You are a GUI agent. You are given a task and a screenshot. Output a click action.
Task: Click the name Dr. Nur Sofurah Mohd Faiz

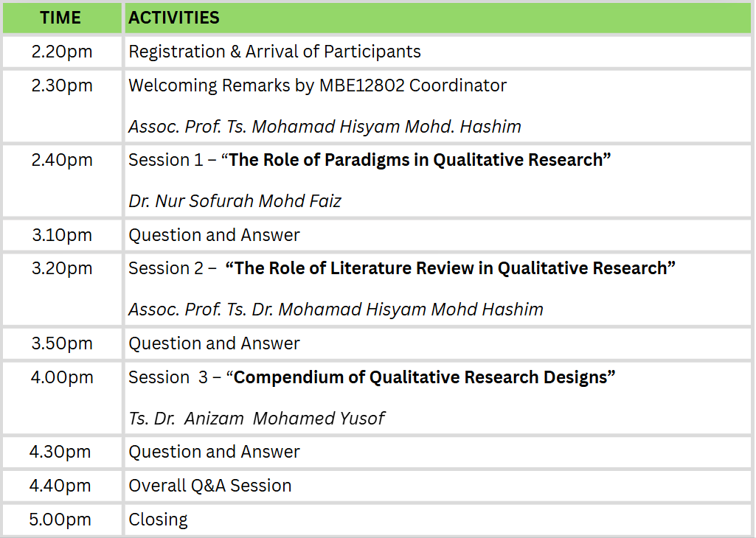[235, 201]
